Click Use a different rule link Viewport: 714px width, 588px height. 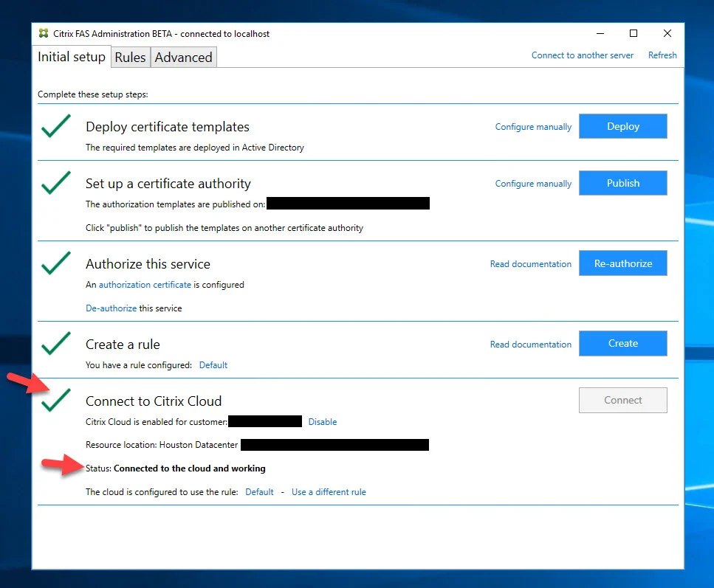pos(329,492)
